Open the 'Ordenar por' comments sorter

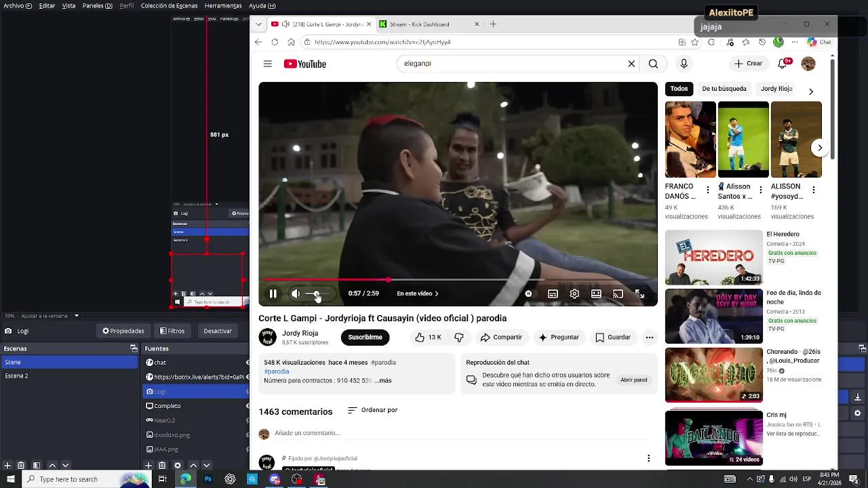point(372,410)
